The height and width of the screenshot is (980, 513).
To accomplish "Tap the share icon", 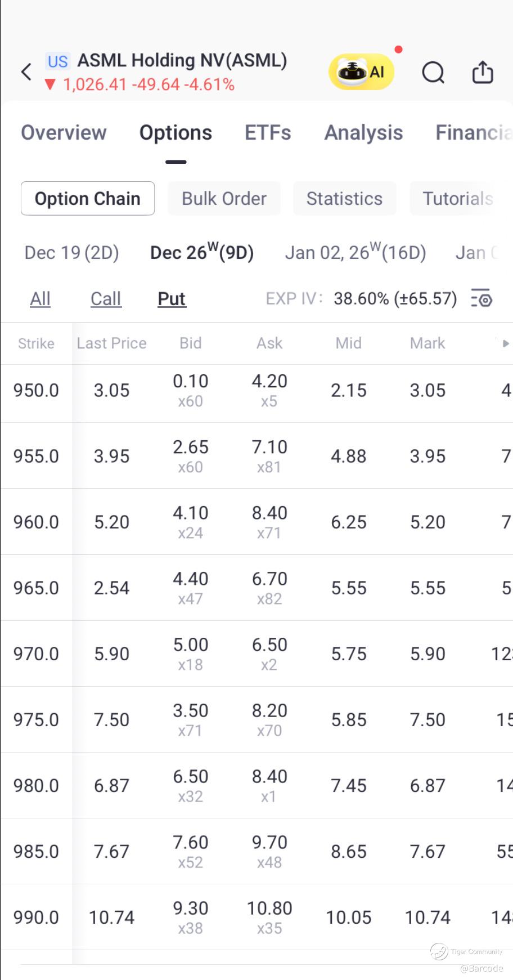I will pyautogui.click(x=483, y=73).
